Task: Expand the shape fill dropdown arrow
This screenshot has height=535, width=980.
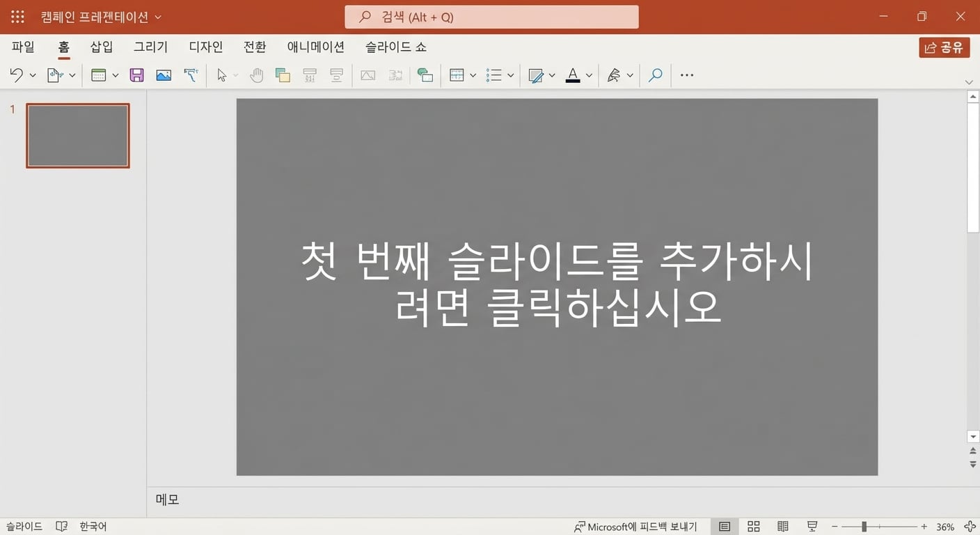Action: point(552,75)
